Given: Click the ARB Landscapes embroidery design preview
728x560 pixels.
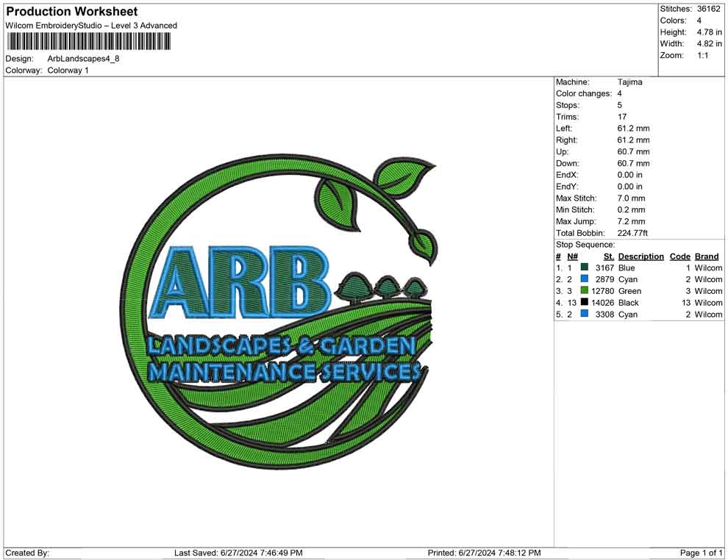Looking at the screenshot, I should click(279, 311).
